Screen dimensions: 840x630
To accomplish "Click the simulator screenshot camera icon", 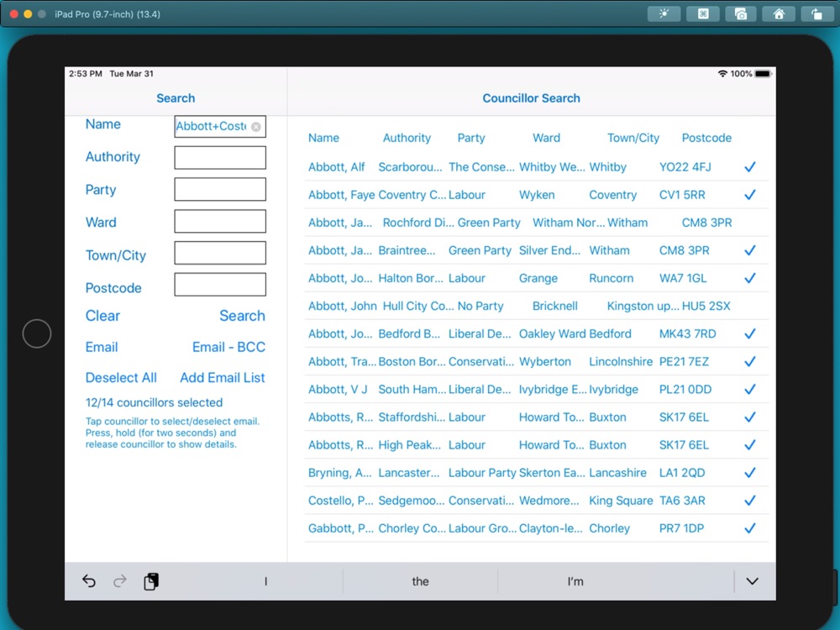I will (x=741, y=14).
